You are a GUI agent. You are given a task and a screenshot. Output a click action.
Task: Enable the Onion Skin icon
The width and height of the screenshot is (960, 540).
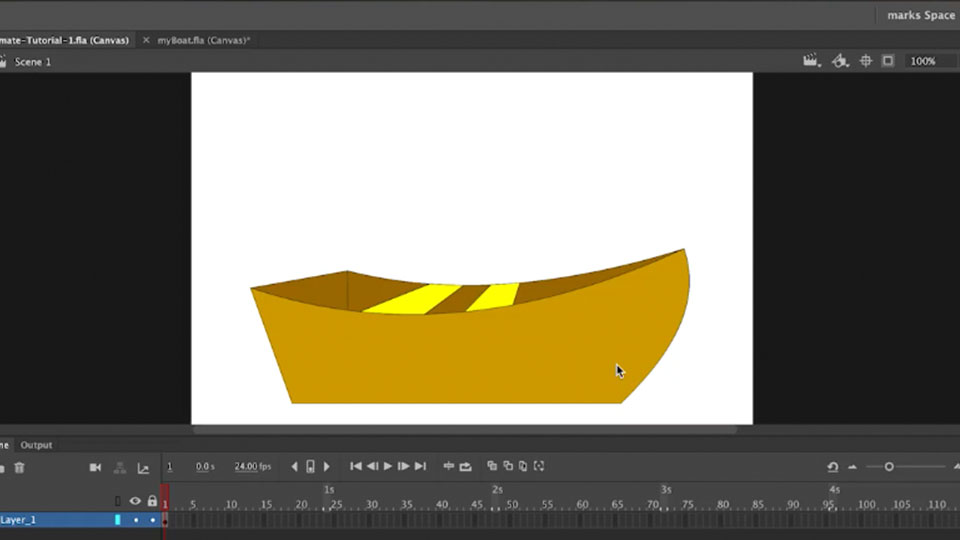click(x=492, y=466)
